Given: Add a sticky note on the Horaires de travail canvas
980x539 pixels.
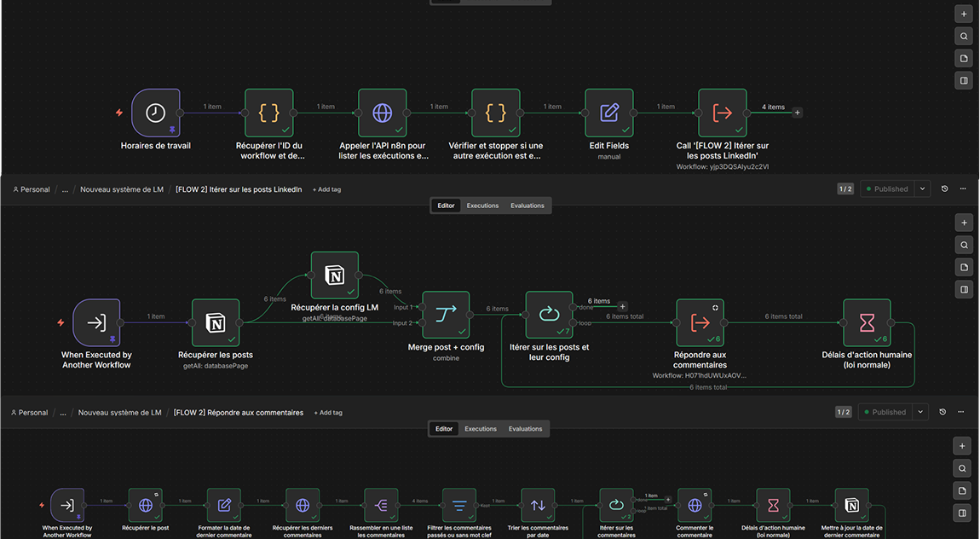Looking at the screenshot, I should coord(964,58).
